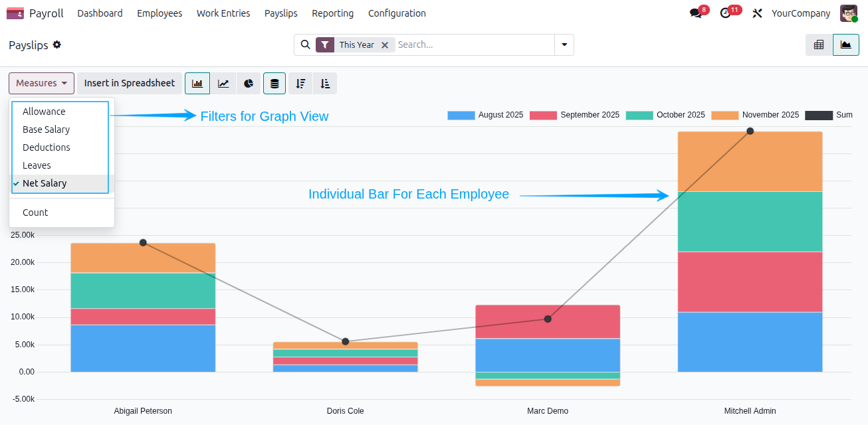This screenshot has width=868, height=425.
Task: Toggle the stacked chart icon
Action: click(x=274, y=84)
